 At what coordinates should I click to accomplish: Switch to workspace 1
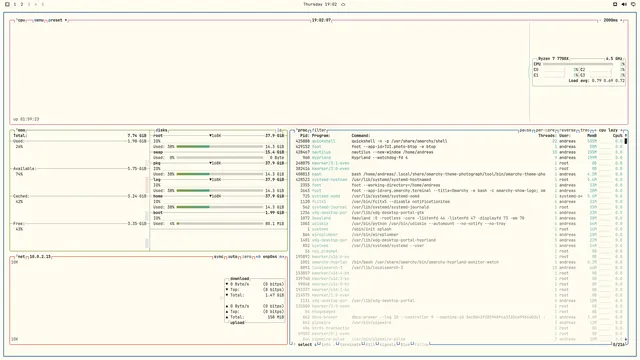(15, 4)
